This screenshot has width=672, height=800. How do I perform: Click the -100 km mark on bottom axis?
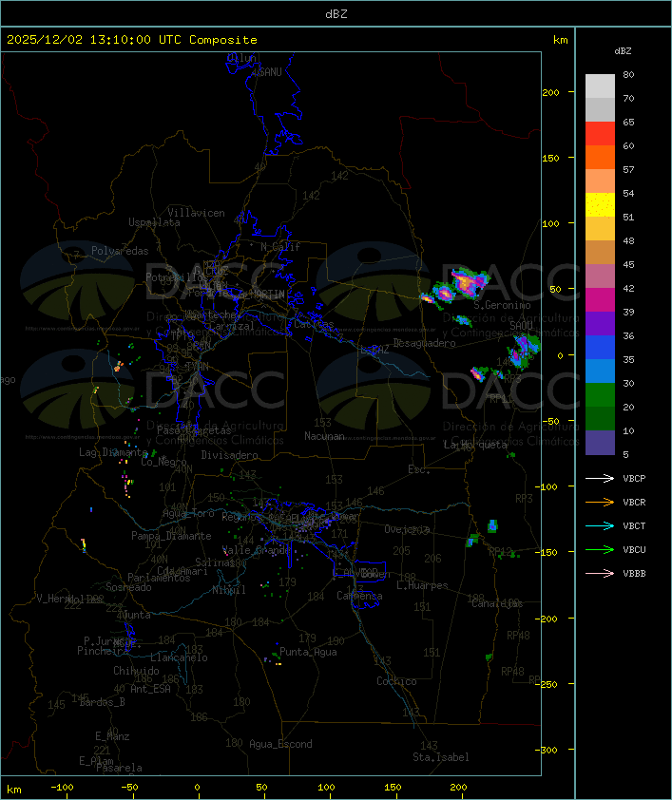tap(62, 788)
